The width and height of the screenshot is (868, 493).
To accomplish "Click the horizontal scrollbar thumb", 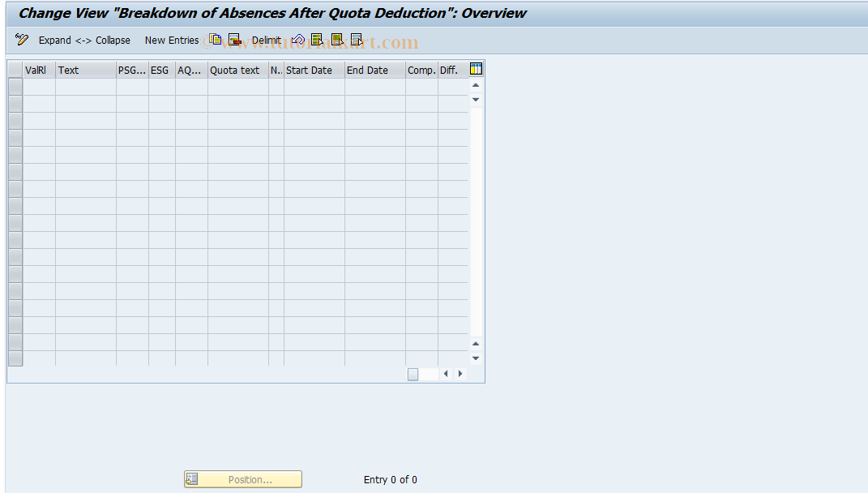I will click(x=413, y=375).
